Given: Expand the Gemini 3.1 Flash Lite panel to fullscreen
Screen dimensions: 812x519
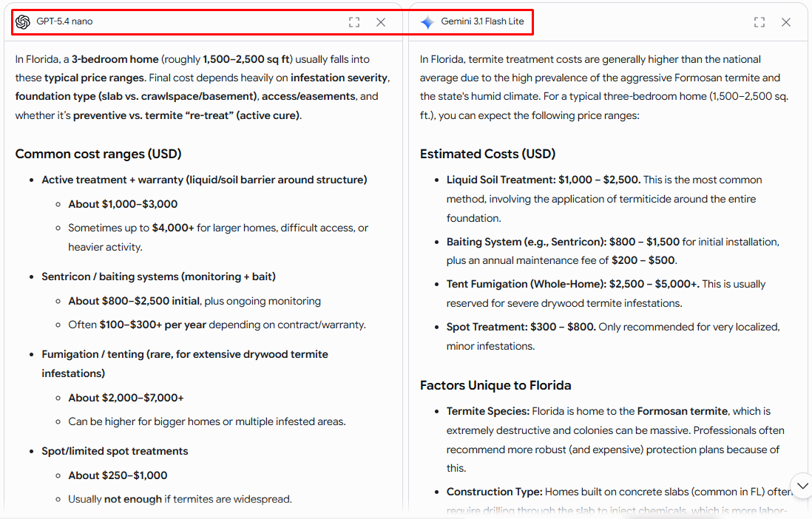Looking at the screenshot, I should pyautogui.click(x=759, y=21).
